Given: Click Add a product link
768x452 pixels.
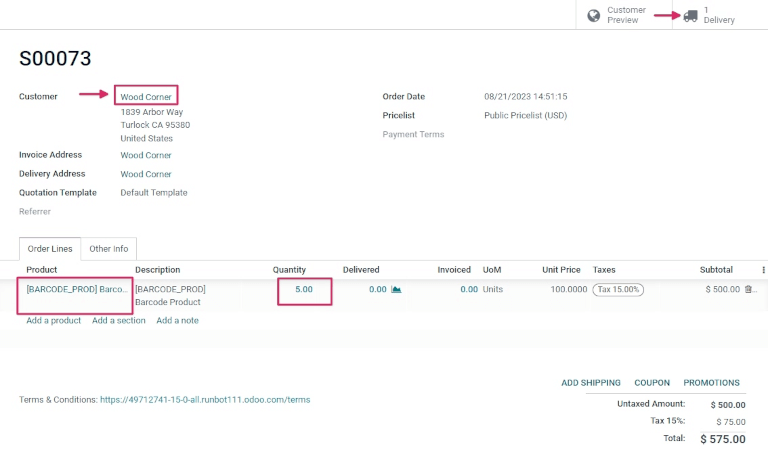Looking at the screenshot, I should [x=54, y=321].
